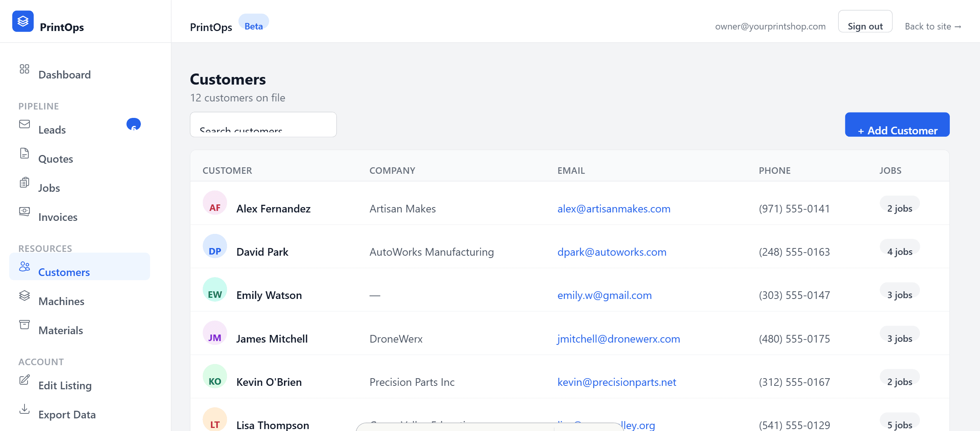The width and height of the screenshot is (980, 431).
Task: Click the Export Data download icon
Action: (x=24, y=409)
